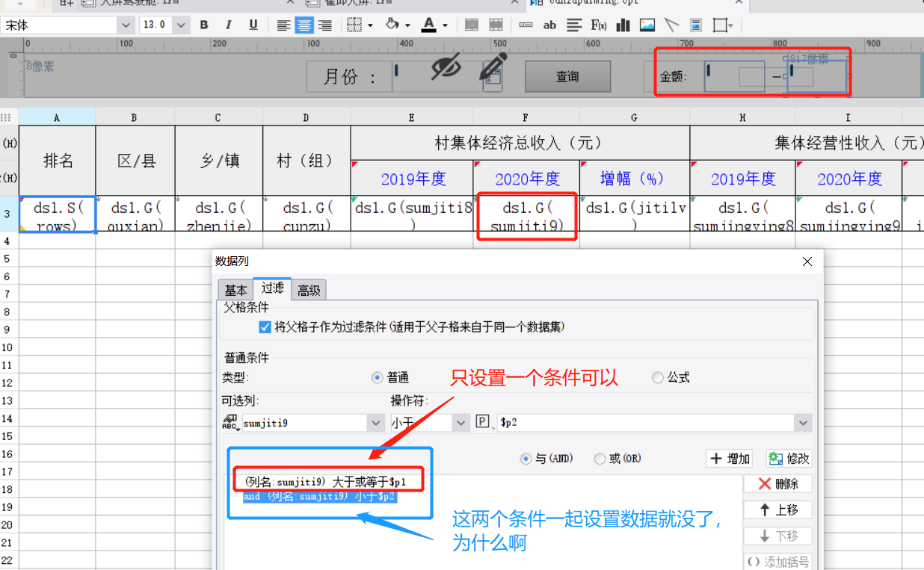This screenshot has width=924, height=570.
Task: Open the $p2 value dropdown arrow
Action: point(804,423)
